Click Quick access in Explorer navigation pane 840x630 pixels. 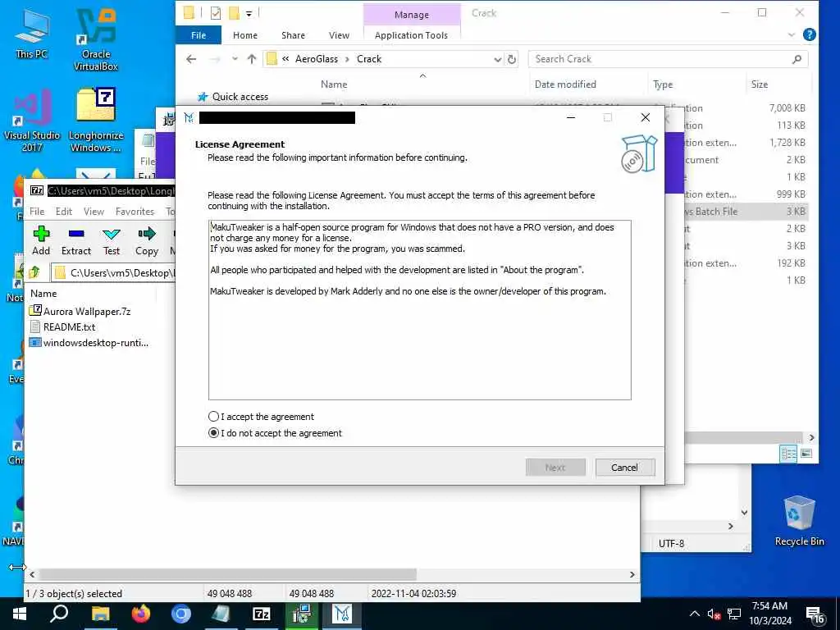(x=240, y=97)
